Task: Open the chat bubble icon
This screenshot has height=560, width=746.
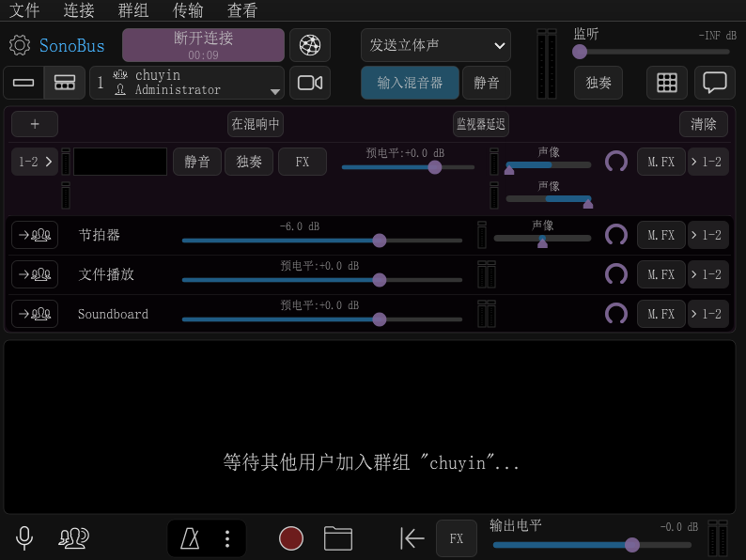Action: (x=715, y=83)
